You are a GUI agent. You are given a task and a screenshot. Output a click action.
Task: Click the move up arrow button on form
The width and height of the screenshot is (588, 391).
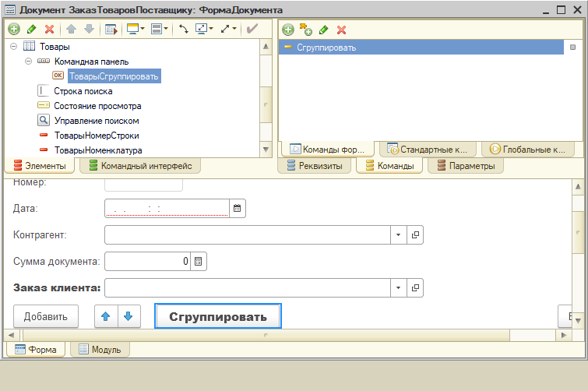[106, 316]
